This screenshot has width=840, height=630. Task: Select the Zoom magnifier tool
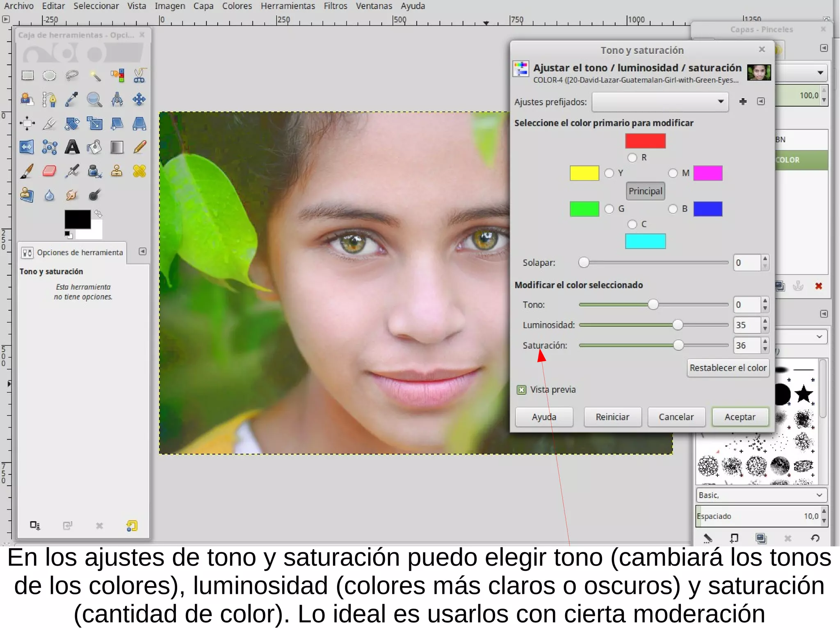95,99
